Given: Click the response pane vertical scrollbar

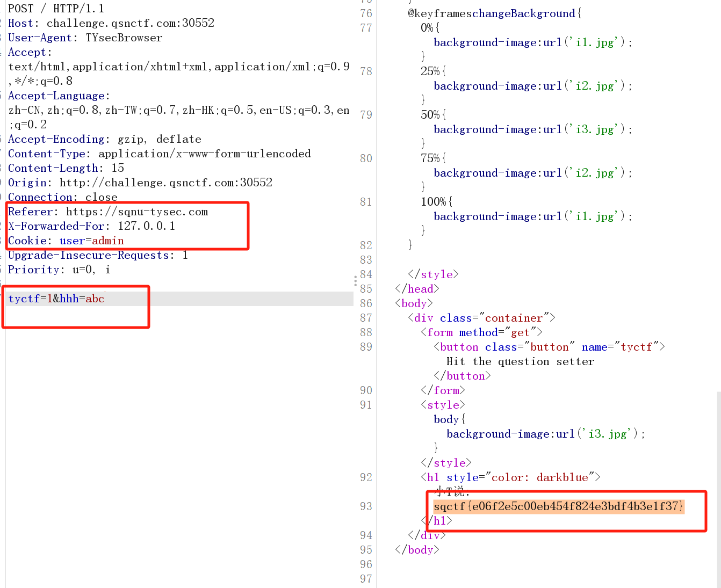Looking at the screenshot, I should coord(718,489).
